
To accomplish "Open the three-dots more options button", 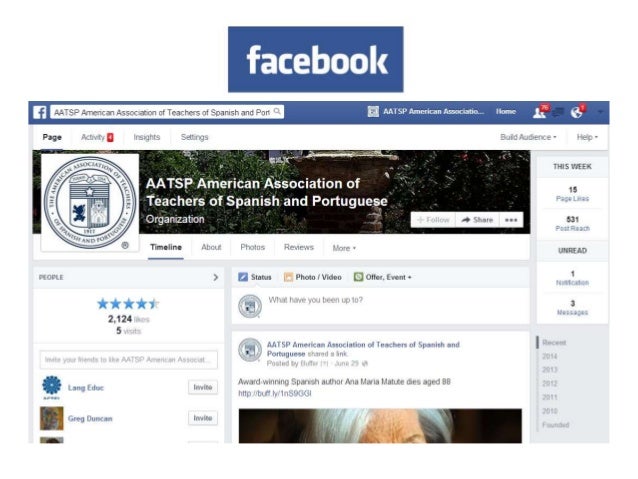I will coord(511,220).
